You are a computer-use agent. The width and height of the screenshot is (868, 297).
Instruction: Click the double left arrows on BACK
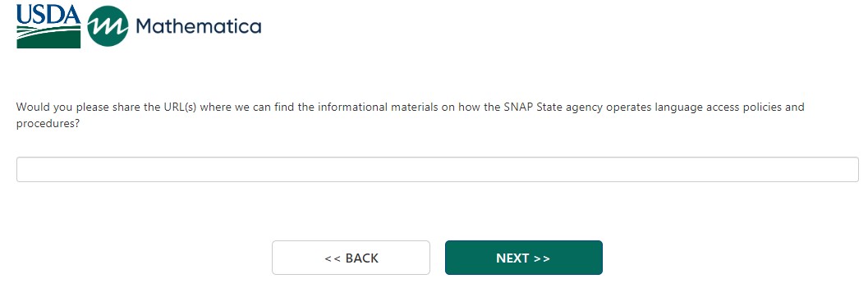click(x=333, y=258)
